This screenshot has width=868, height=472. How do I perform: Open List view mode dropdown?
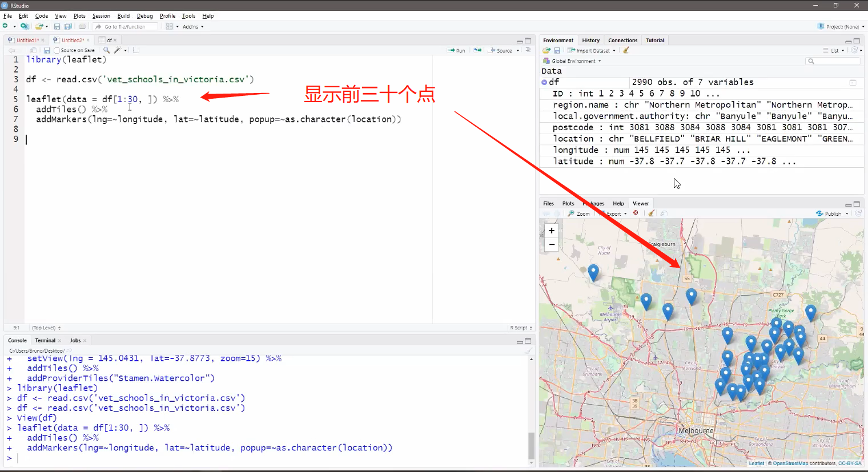coord(834,50)
